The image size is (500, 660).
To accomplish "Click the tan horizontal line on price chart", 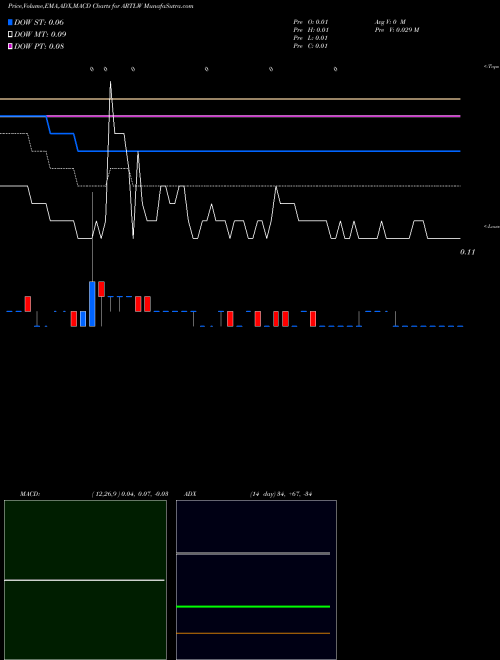I will click(230, 99).
